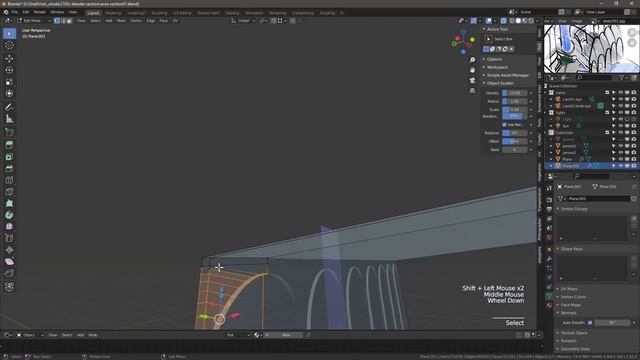Switch to face select mode

69,20
